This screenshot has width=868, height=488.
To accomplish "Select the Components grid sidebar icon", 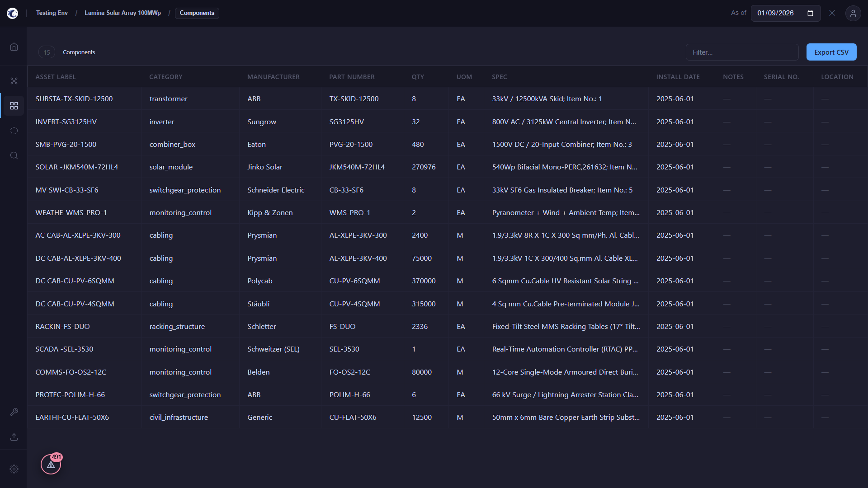I will (14, 106).
